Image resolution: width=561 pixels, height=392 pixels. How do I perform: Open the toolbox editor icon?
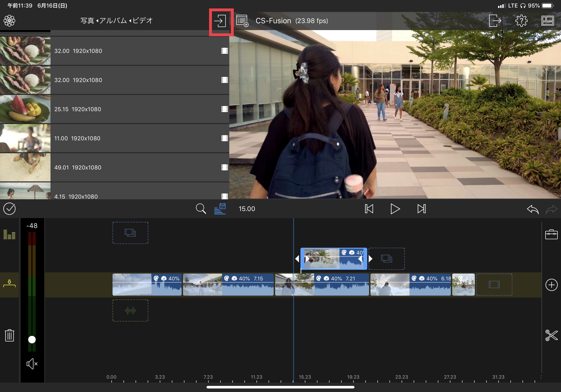(x=551, y=234)
